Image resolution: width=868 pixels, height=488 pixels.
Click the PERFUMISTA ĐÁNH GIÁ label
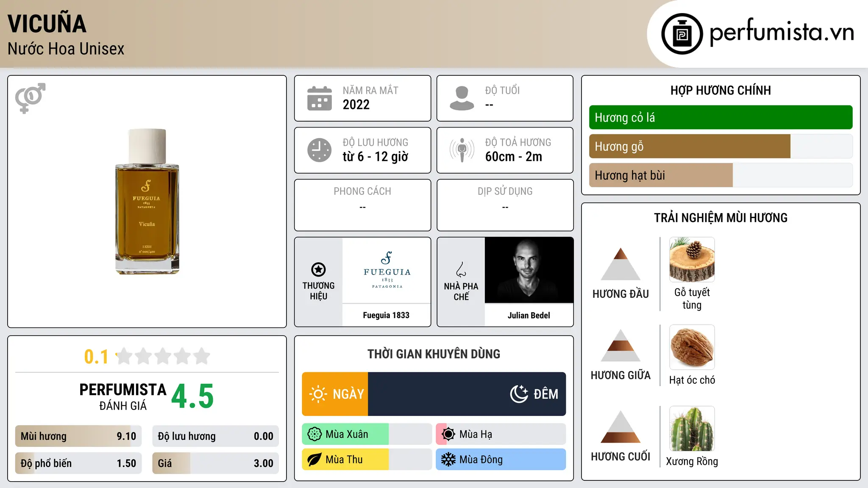[x=123, y=396]
